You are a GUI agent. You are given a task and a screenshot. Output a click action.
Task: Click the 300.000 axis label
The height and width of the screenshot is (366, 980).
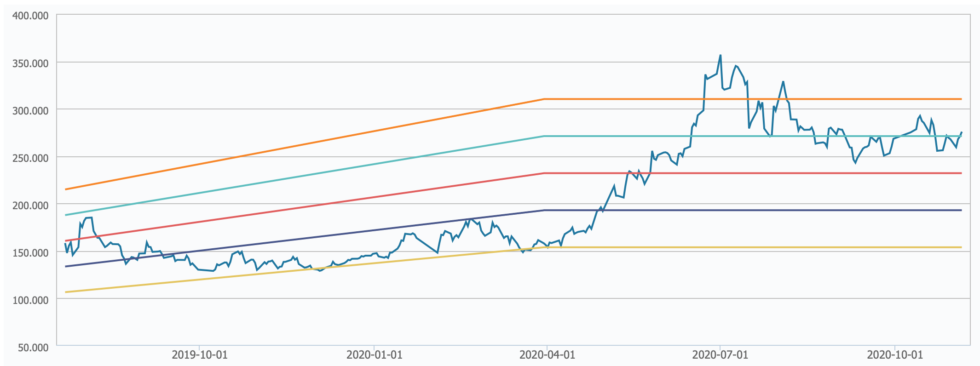pyautogui.click(x=29, y=111)
